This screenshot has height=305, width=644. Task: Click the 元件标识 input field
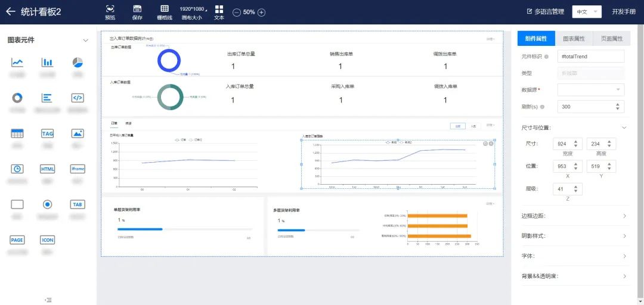590,56
